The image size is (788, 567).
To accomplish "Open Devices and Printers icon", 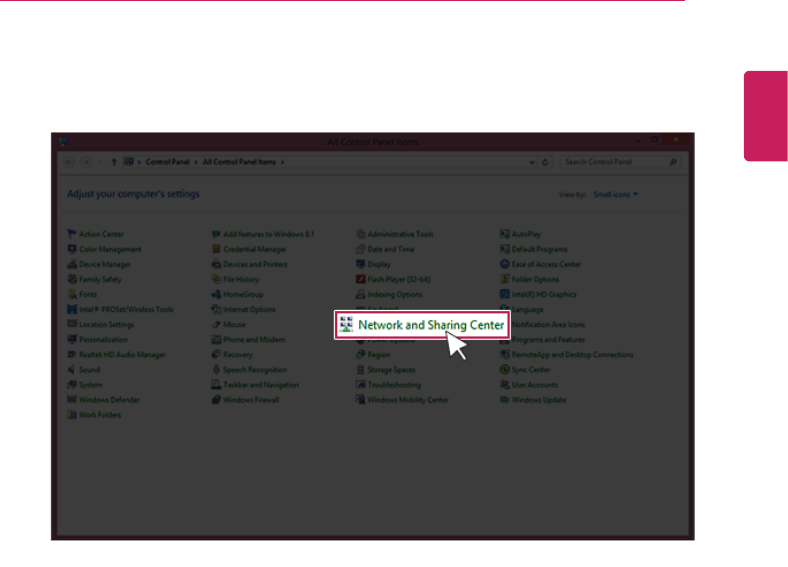I will point(216,264).
